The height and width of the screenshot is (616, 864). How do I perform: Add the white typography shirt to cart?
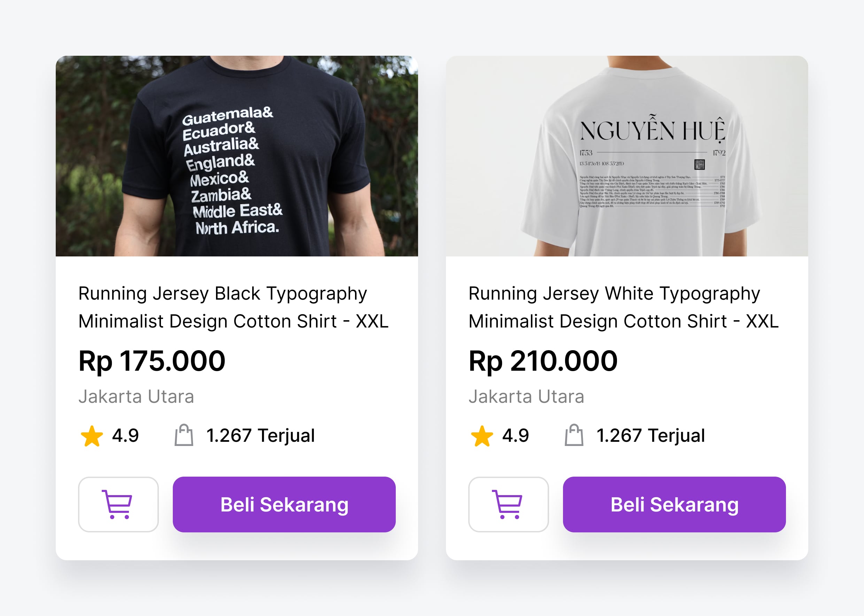[x=508, y=504]
